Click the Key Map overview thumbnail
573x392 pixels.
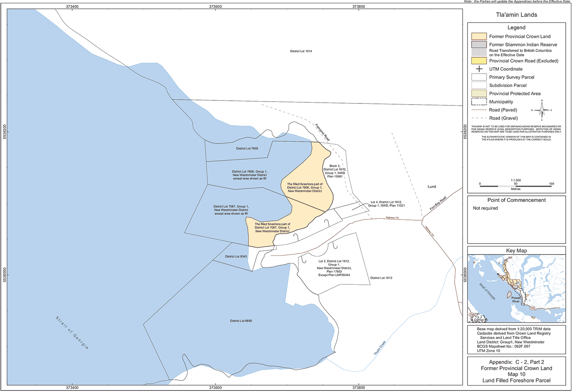(x=516, y=289)
